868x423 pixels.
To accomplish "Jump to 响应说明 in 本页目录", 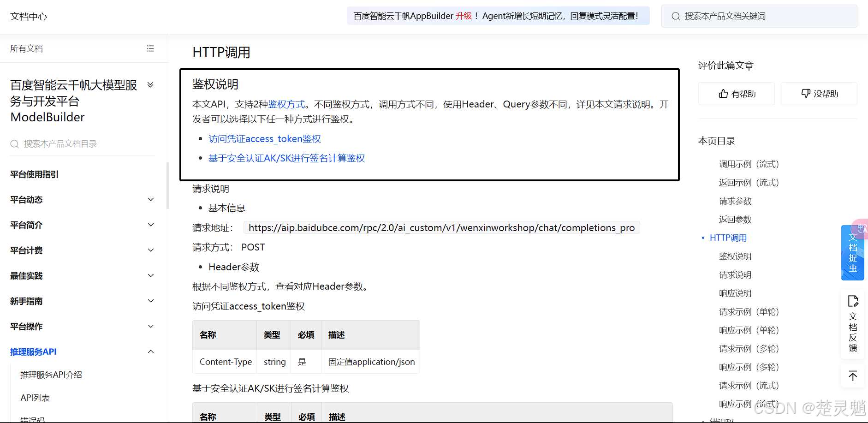I will [735, 293].
